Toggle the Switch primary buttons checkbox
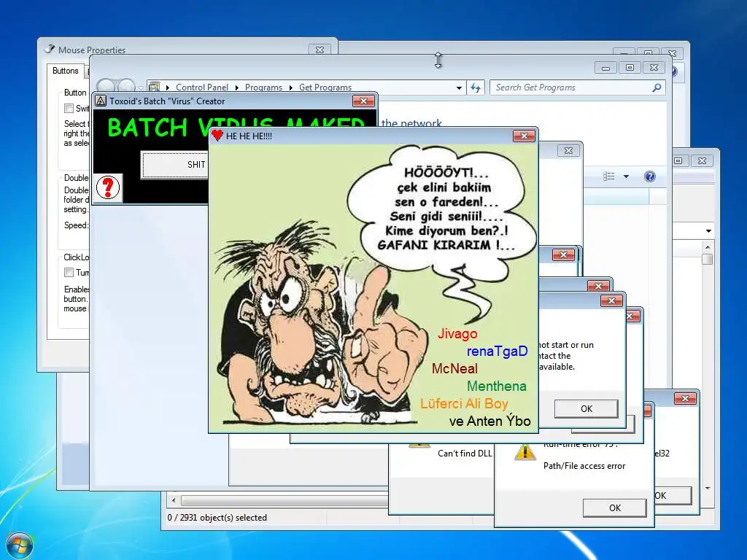The height and width of the screenshot is (560, 747). click(x=69, y=109)
